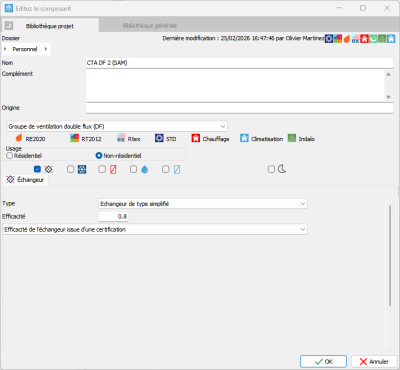Click the blue house icon beside Climatisation

(x=244, y=138)
